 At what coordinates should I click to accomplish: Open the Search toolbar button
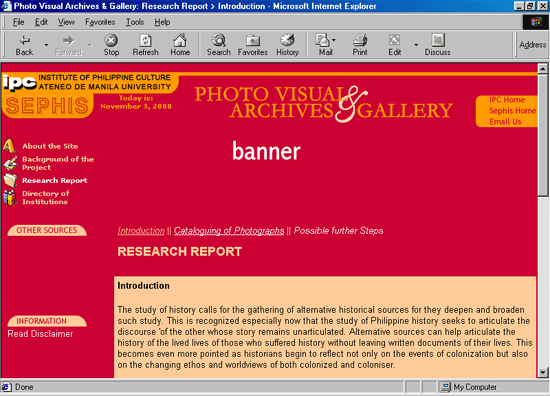click(219, 45)
